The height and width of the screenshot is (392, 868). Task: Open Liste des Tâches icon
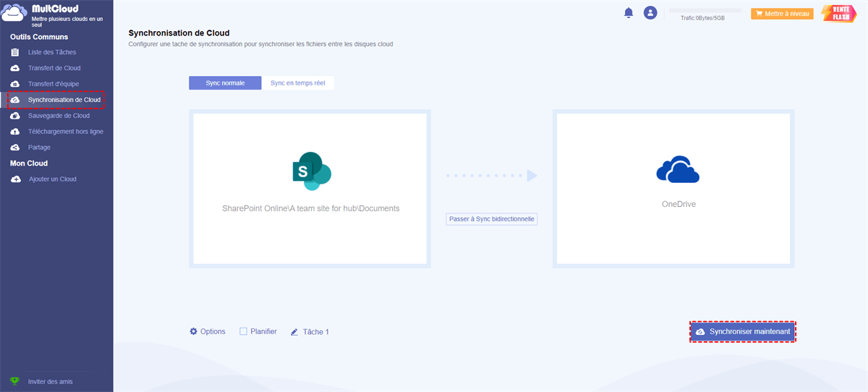coord(15,52)
